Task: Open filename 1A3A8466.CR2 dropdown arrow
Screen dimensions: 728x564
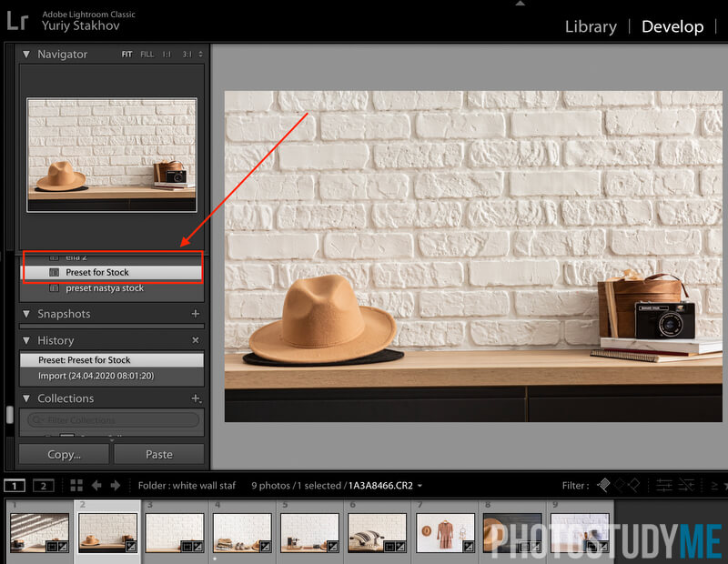Action: [x=420, y=486]
